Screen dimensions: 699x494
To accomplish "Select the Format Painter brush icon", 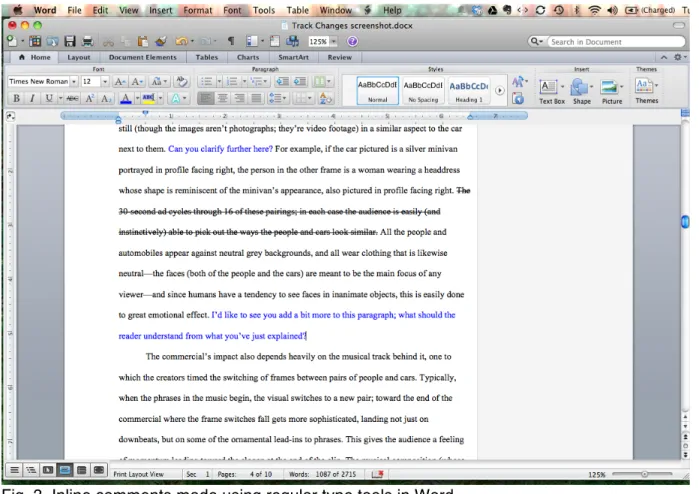I will pos(160,41).
